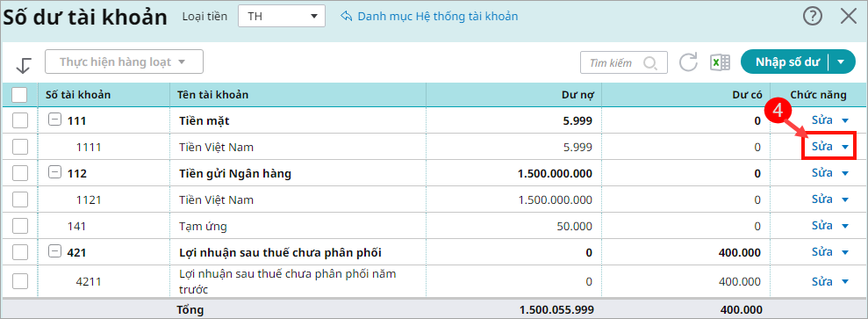This screenshot has height=319, width=868.
Task: Open the Loại tiền TH dropdown
Action: [x=281, y=16]
